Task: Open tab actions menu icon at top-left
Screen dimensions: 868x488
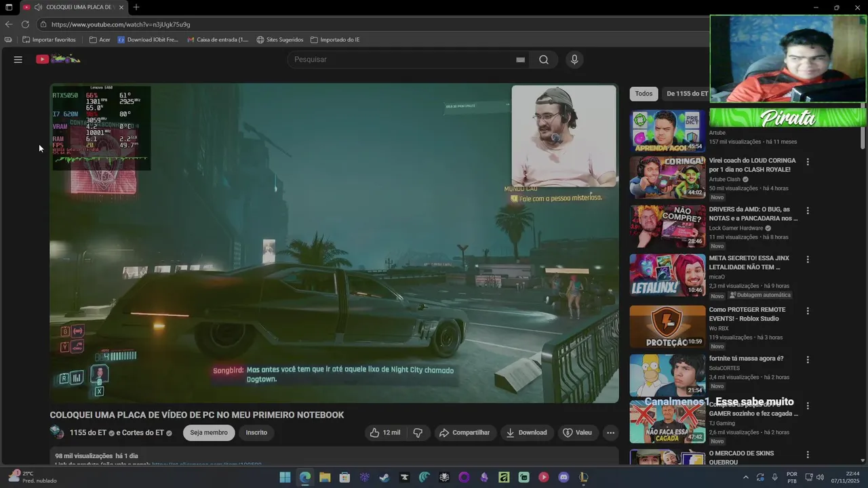Action: [x=9, y=7]
